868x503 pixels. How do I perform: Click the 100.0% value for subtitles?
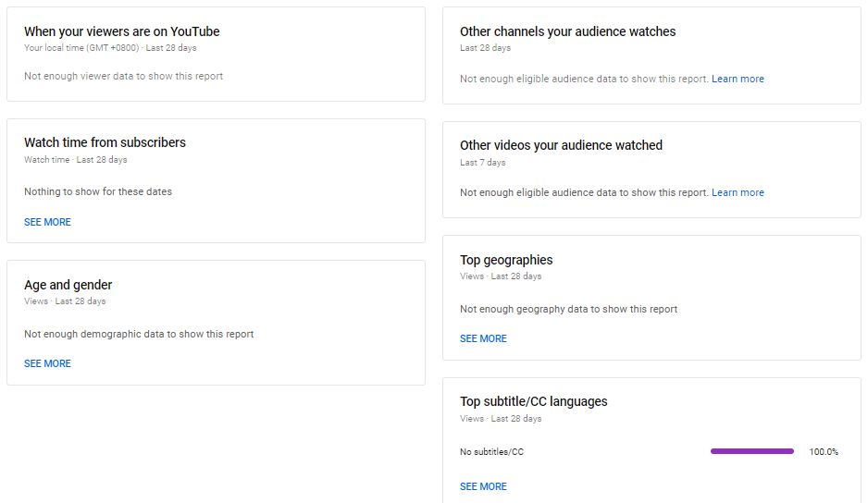824,452
